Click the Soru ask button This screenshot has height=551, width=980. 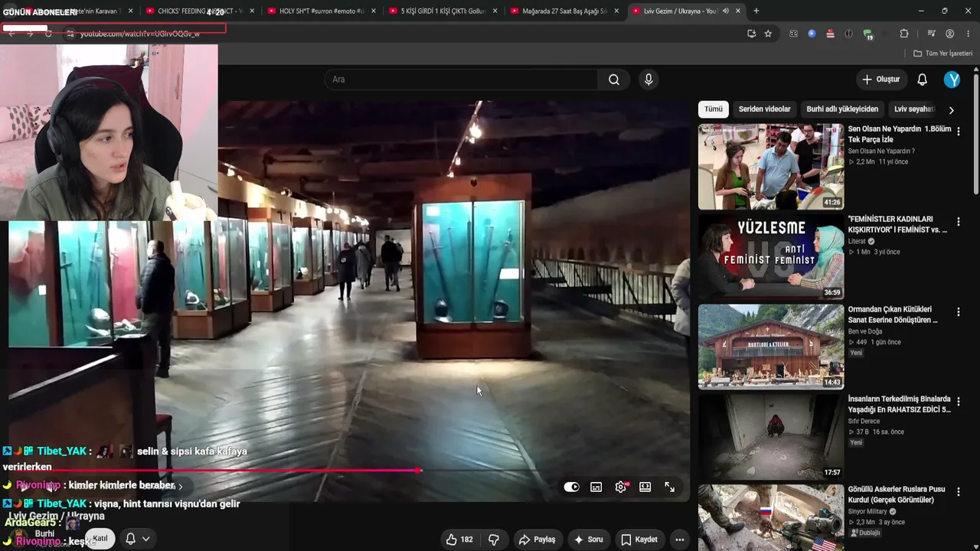[588, 540]
